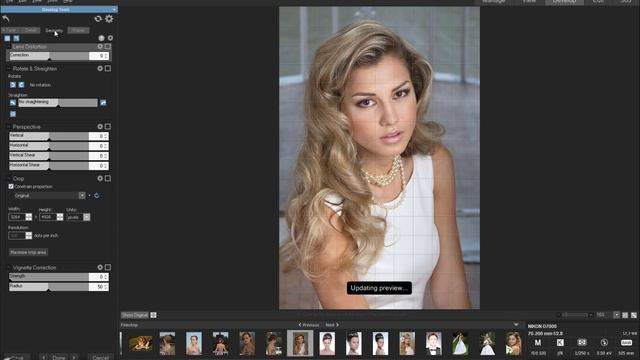Open the develop settings gear at panel top

109,19
